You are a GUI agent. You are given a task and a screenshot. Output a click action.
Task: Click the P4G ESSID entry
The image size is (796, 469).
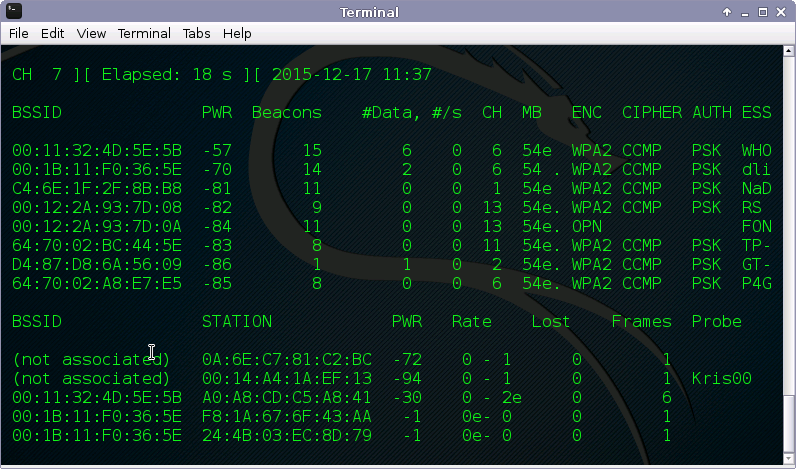[756, 283]
